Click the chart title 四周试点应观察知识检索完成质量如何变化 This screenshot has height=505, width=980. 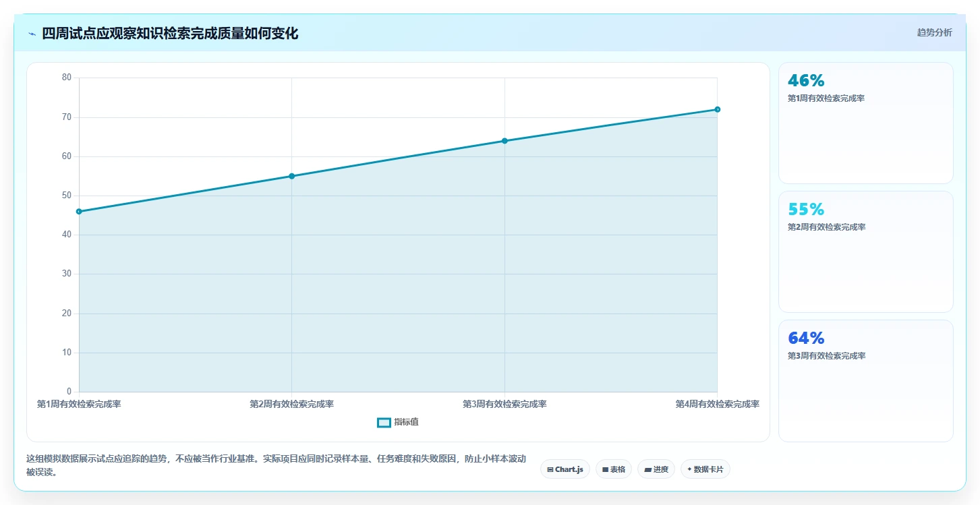point(170,34)
